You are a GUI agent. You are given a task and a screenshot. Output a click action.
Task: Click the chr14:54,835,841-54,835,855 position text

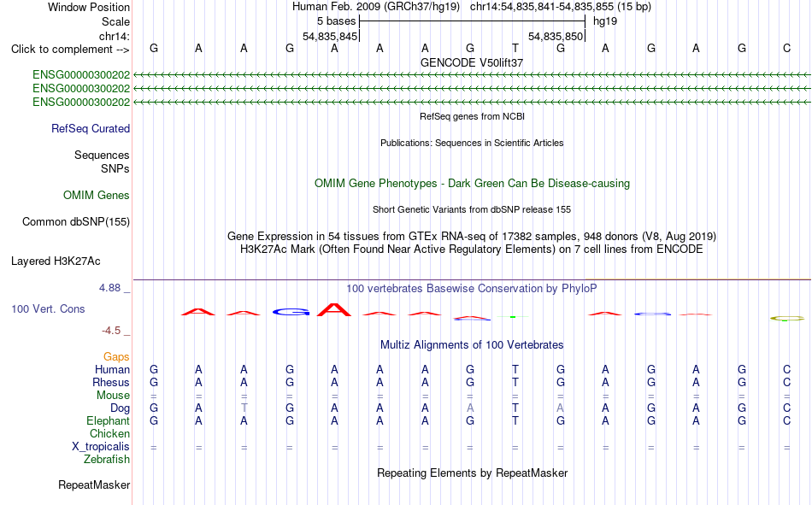point(542,7)
